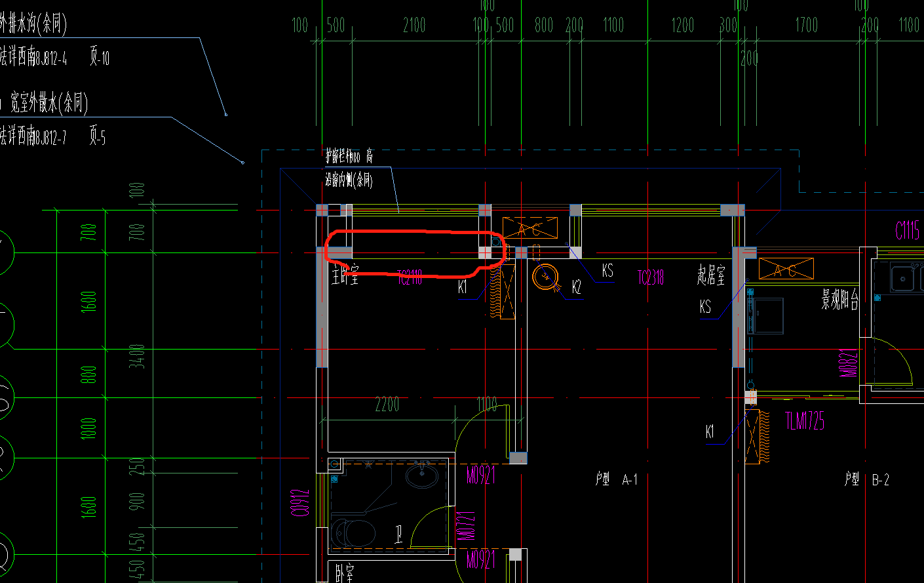The width and height of the screenshot is (924, 583).
Task: Select the K1 label near TC2118
Action: [x=463, y=287]
